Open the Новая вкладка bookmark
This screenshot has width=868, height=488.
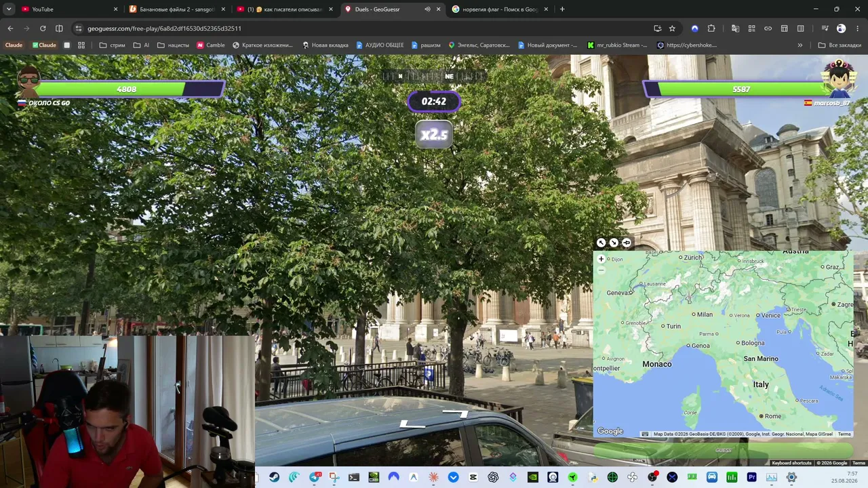click(x=325, y=45)
